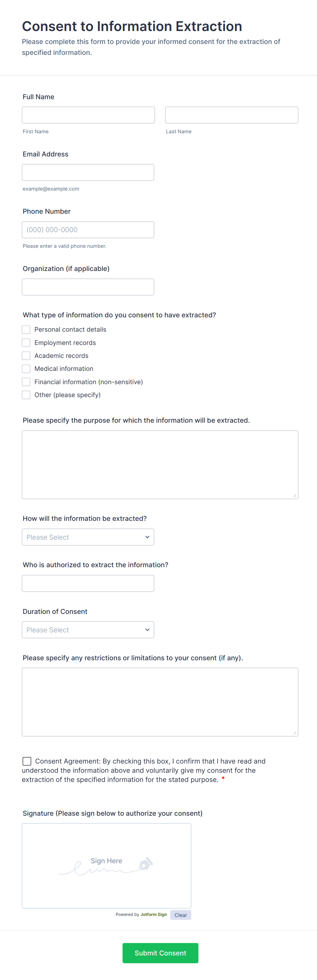The width and height of the screenshot is (317, 980).
Task: Open the Jotform Sign link
Action: [x=153, y=915]
